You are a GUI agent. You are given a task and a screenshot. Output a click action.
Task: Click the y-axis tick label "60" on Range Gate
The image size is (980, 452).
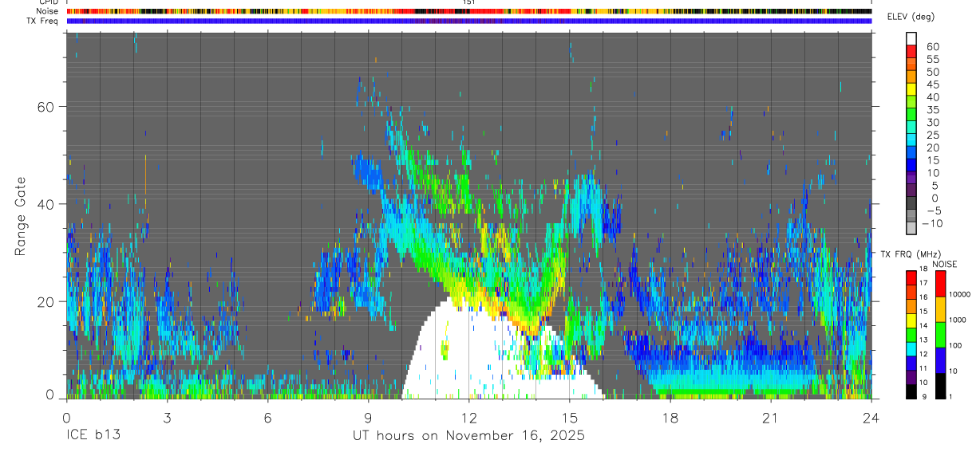pos(45,107)
